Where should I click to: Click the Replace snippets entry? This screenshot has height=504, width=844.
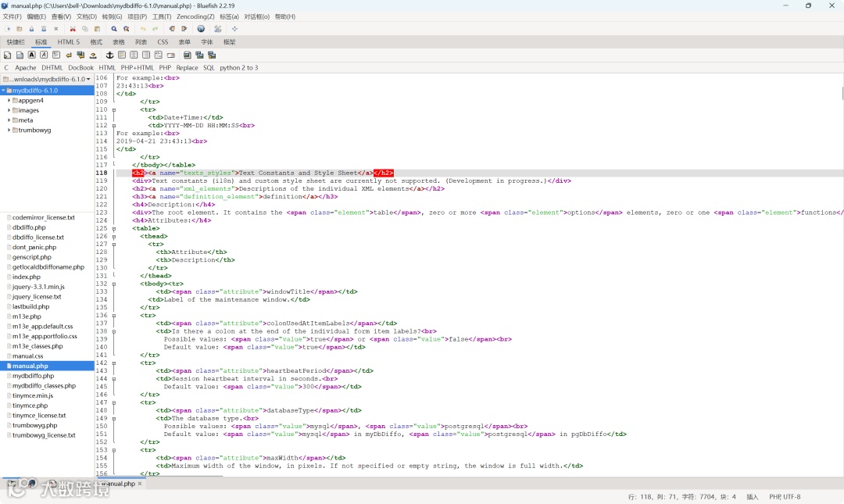(x=187, y=68)
